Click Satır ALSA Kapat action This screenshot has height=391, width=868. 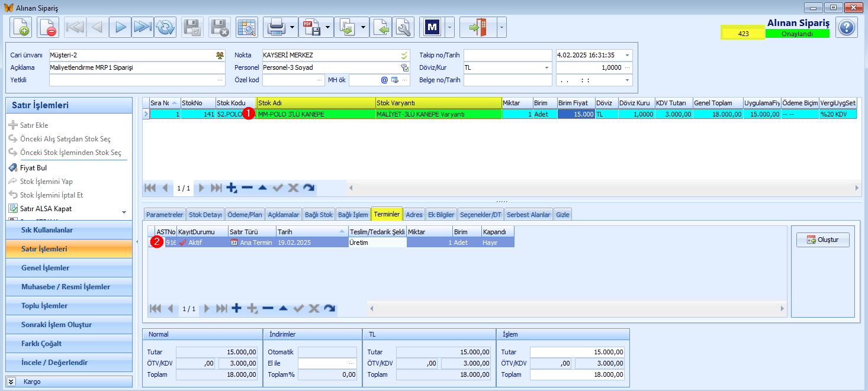(46, 208)
